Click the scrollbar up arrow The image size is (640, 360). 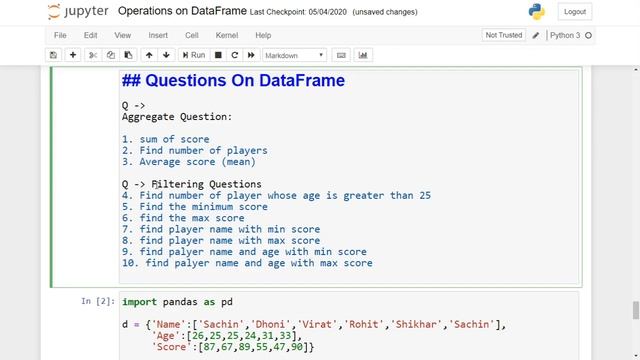(x=636, y=70)
